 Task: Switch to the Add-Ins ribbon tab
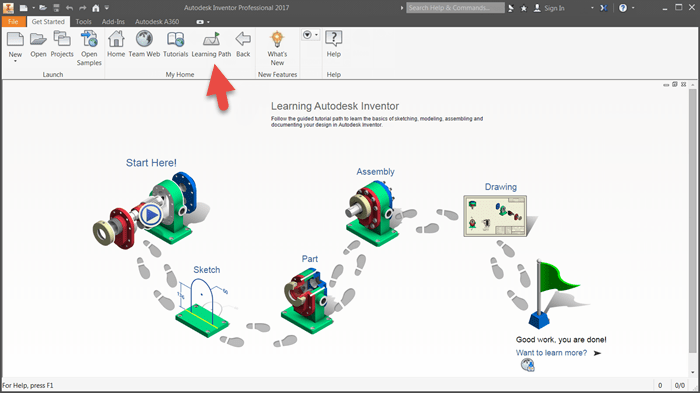click(113, 21)
